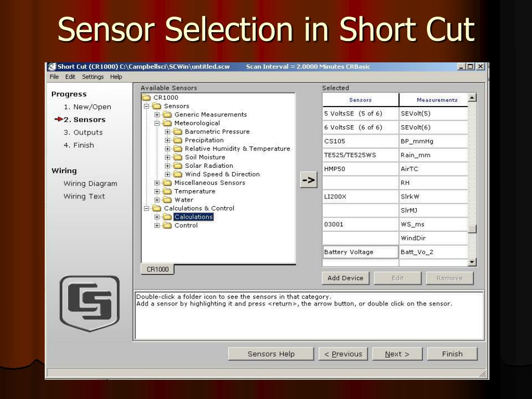This screenshot has width=532, height=399.
Task: Click the Next button
Action: [397, 354]
